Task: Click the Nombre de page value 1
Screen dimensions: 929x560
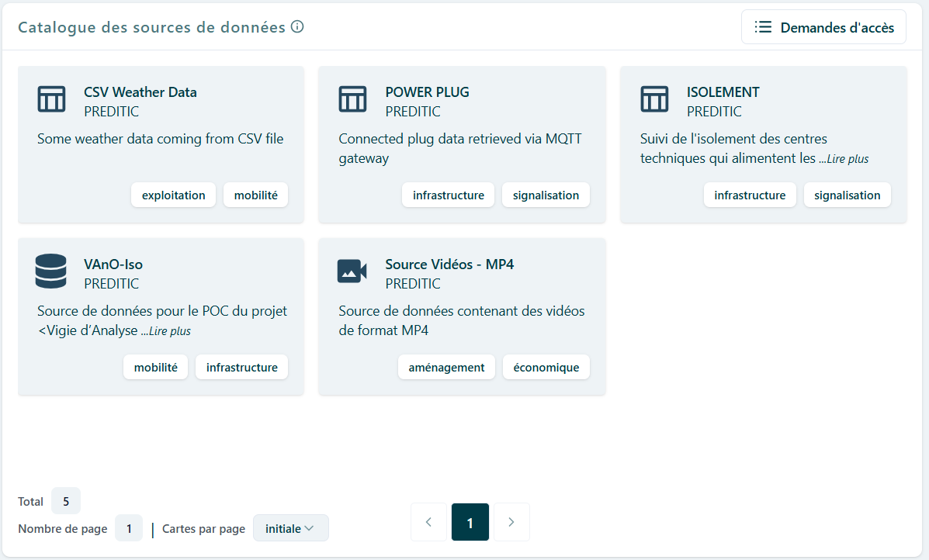Action: (x=129, y=528)
